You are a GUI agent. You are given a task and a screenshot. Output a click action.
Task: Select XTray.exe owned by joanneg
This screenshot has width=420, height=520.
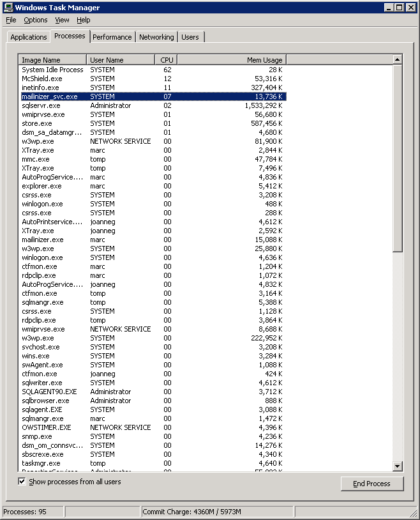point(153,231)
